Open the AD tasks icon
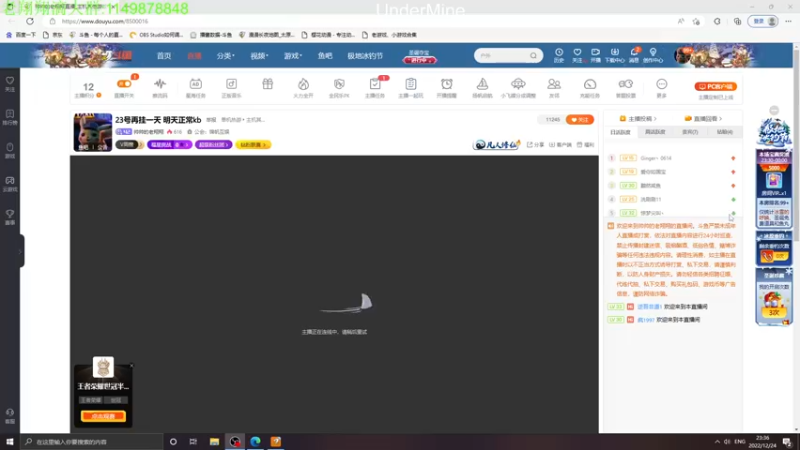 pyautogui.click(x=195, y=84)
